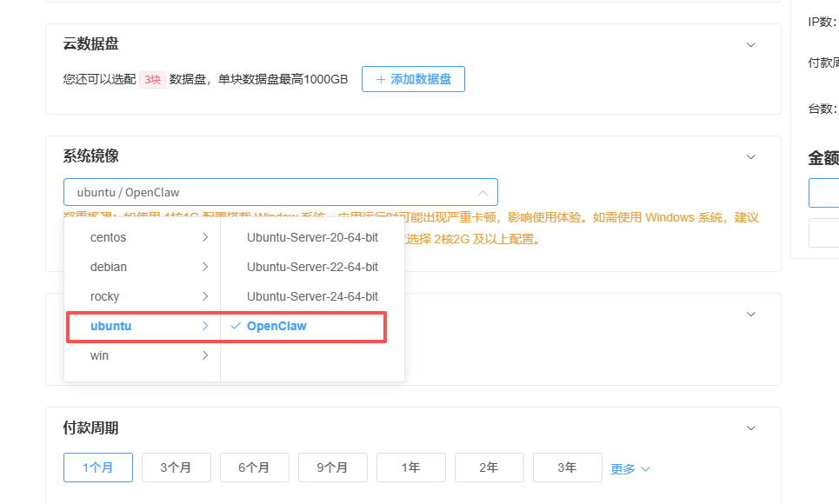Collapse the 付款周期 section chevron
This screenshot has height=504, width=839.
pyautogui.click(x=751, y=428)
